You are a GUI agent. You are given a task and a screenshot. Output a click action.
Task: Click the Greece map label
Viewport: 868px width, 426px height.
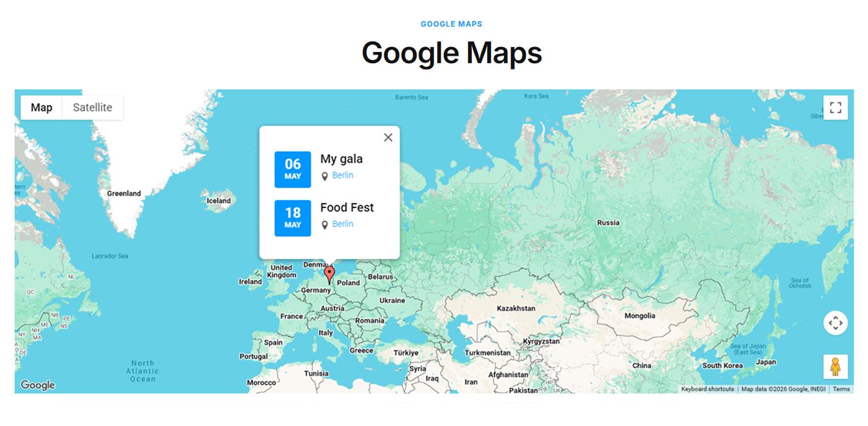point(361,350)
